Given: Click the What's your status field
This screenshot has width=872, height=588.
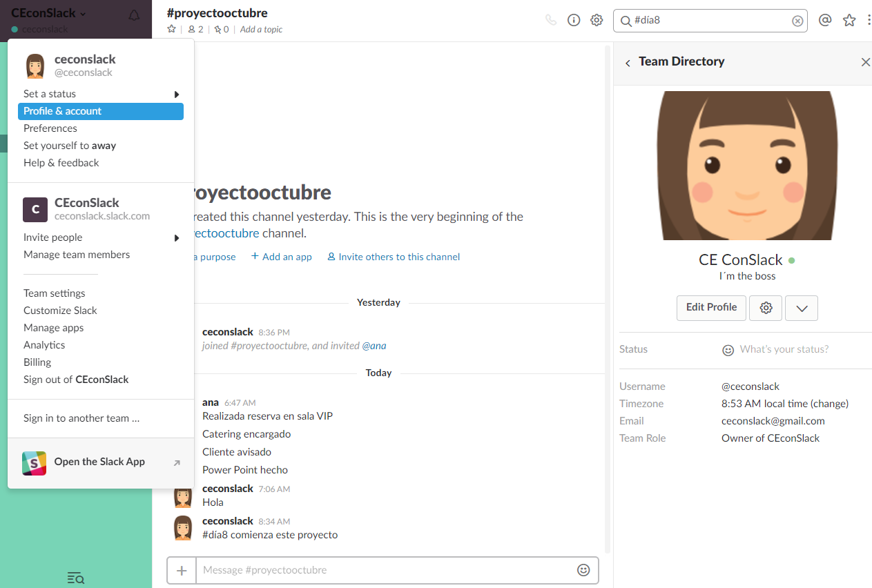Looking at the screenshot, I should 784,350.
